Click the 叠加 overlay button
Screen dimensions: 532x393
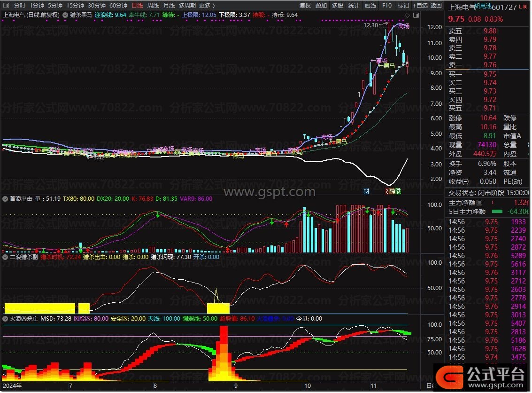pyautogui.click(x=321, y=6)
